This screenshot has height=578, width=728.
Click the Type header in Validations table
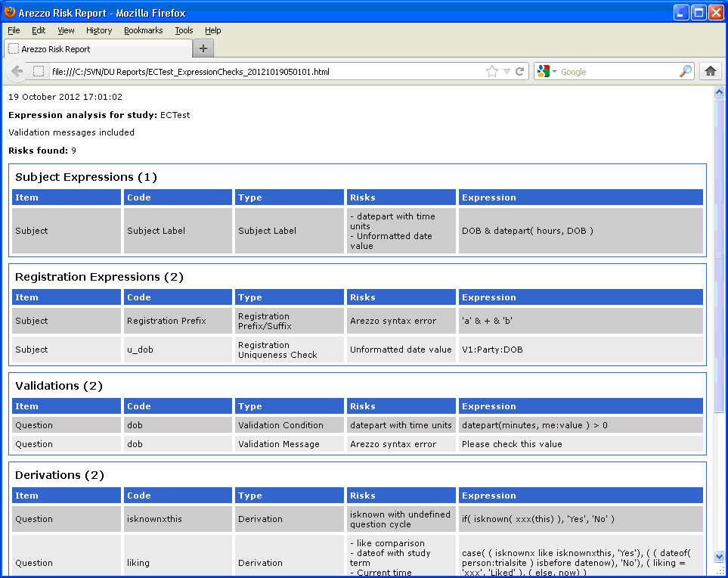(290, 406)
